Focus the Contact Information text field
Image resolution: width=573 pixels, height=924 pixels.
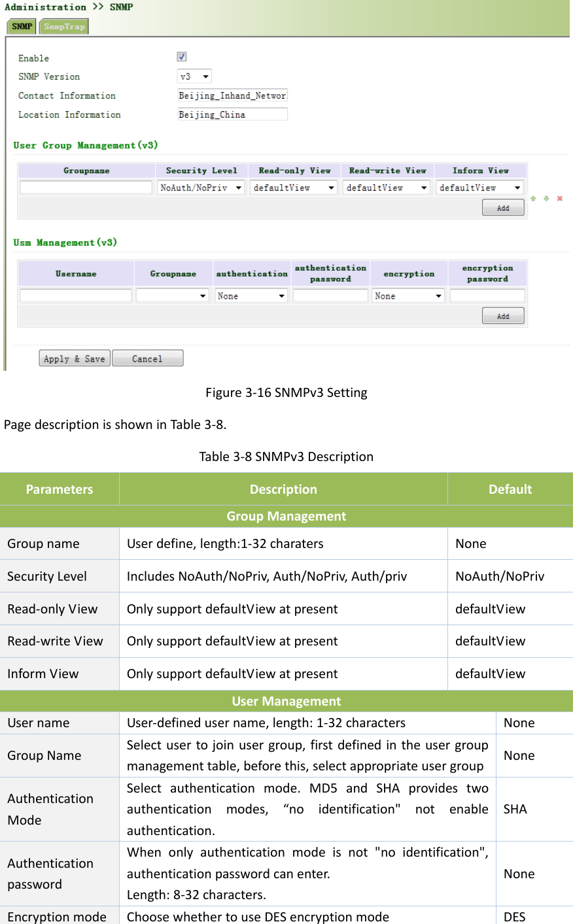[x=232, y=95]
